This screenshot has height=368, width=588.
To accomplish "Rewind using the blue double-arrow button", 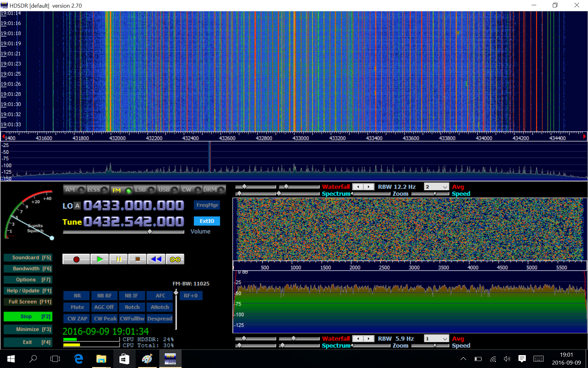I will (x=156, y=259).
